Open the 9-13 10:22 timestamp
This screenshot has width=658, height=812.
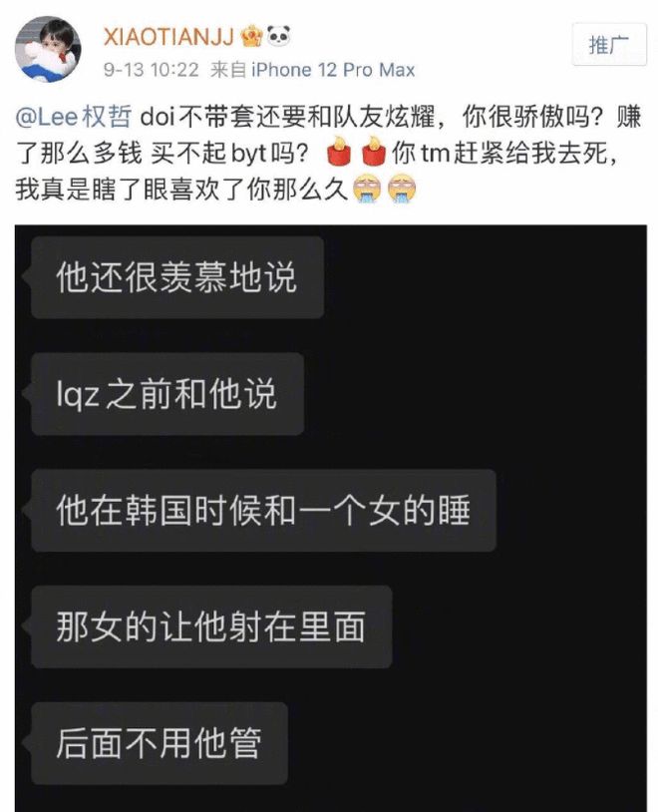click(152, 70)
